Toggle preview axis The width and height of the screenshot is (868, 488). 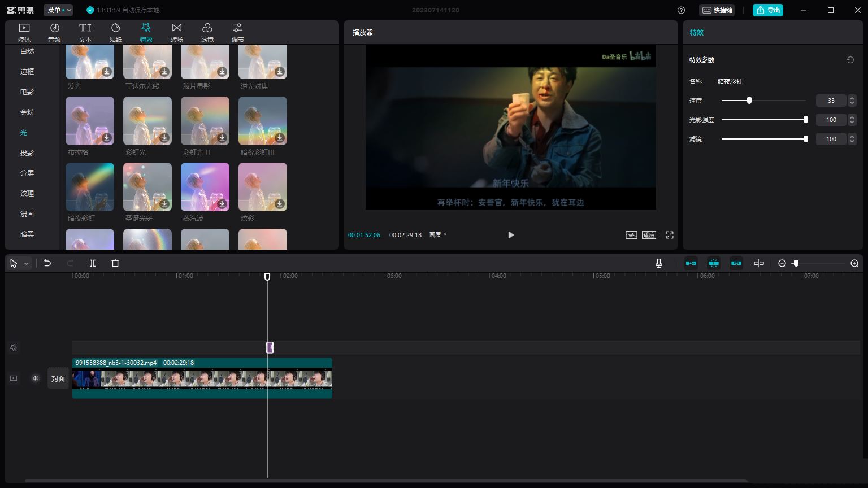pos(759,263)
